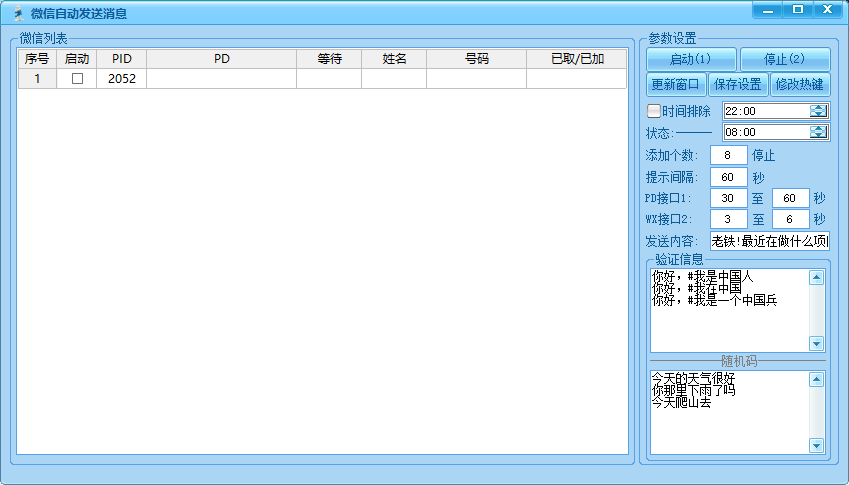849x485 pixels.
Task: Click the line 你好，#我是中国人
Action: 702,276
